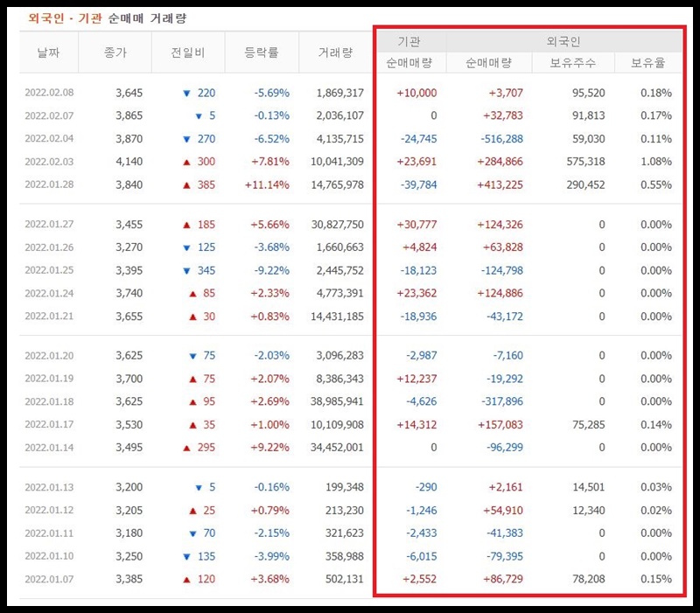This screenshot has width=700, height=613.
Task: Click foreign net value +157,083
Action: pyautogui.click(x=500, y=425)
